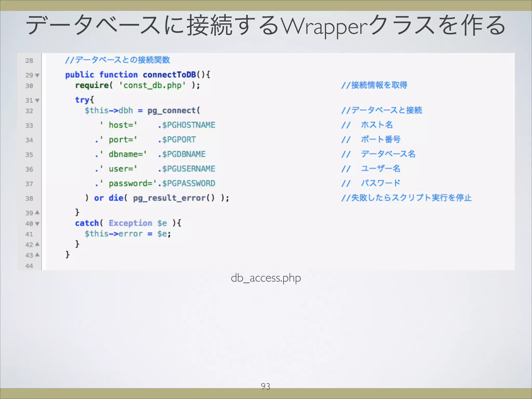This screenshot has height=399, width=532.
Task: Click the 'try' keyword
Action: pyautogui.click(x=82, y=100)
